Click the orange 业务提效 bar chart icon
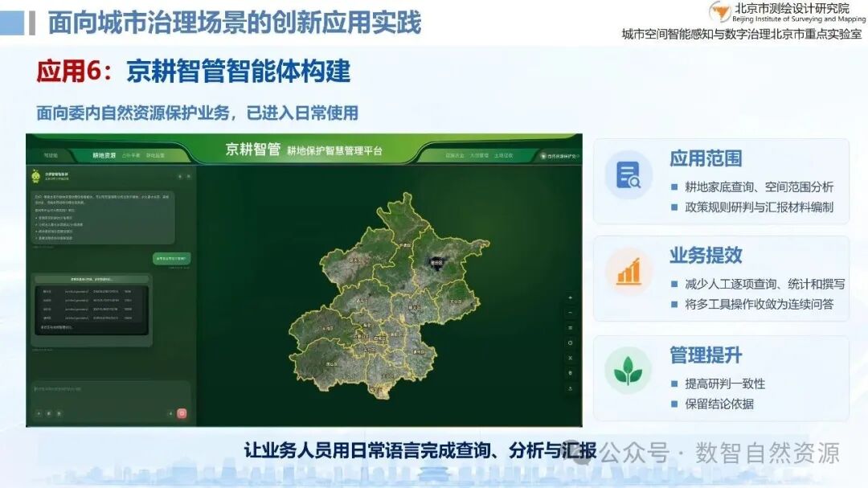 point(628,273)
